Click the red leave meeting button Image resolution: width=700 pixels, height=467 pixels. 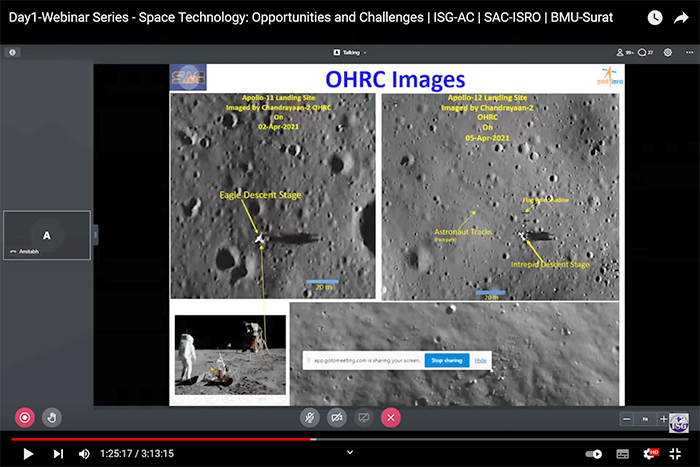pos(391,417)
